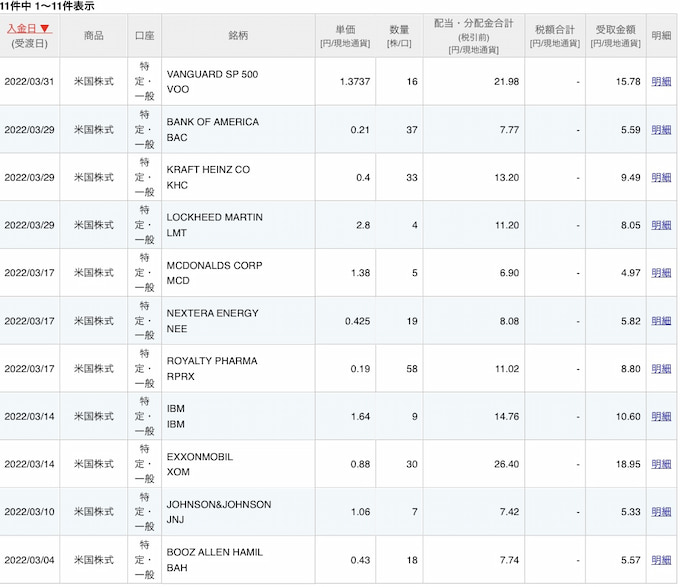Click 明細 for BOOZ ALLEN HAMIL
The width and height of the screenshot is (680, 587).
point(661,560)
